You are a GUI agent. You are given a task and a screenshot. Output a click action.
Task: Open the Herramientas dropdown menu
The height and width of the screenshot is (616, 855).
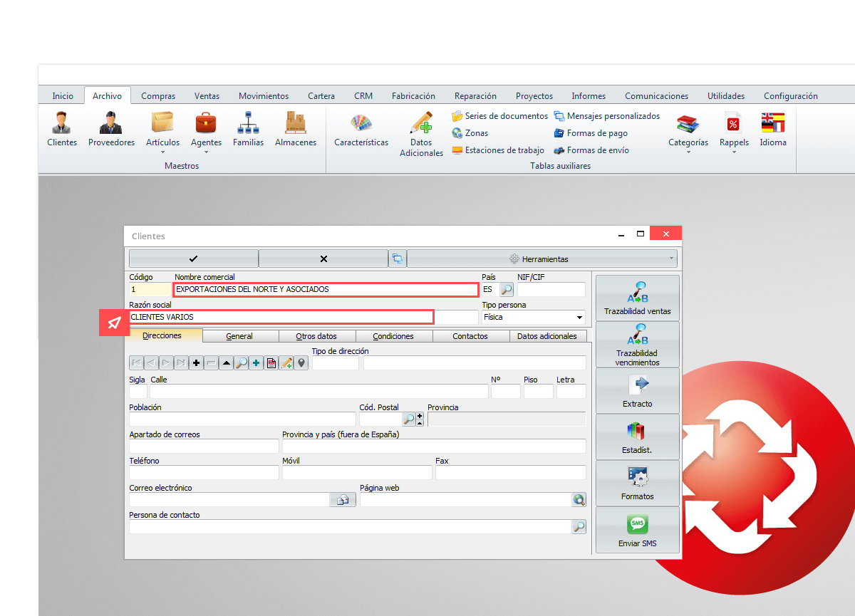pyautogui.click(x=541, y=259)
